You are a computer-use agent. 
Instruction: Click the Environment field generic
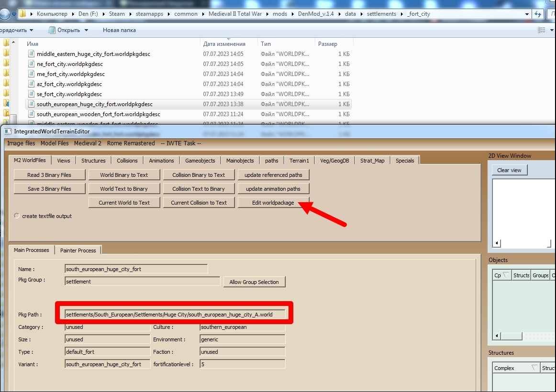point(243,339)
